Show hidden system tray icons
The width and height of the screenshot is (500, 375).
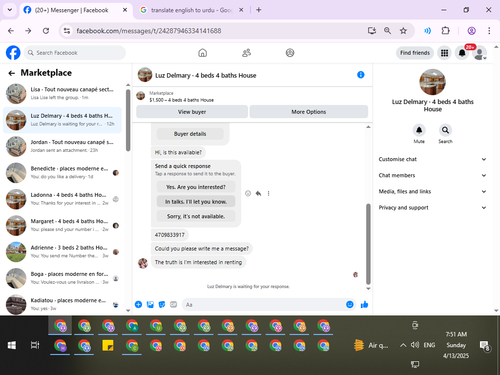coord(403,345)
